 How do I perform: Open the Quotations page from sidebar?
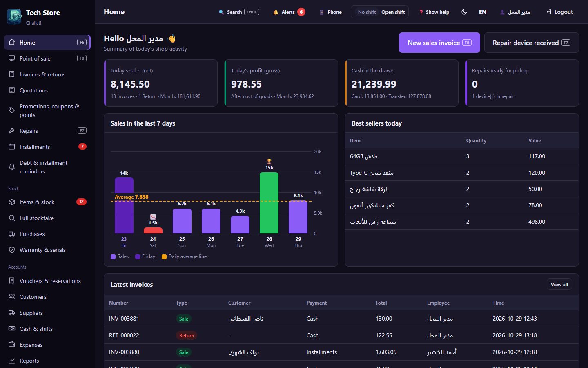(x=47, y=90)
